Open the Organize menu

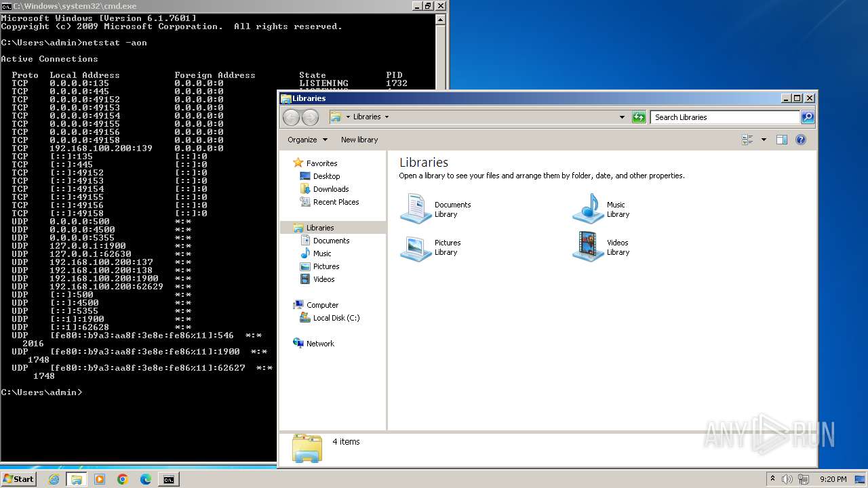pos(307,140)
